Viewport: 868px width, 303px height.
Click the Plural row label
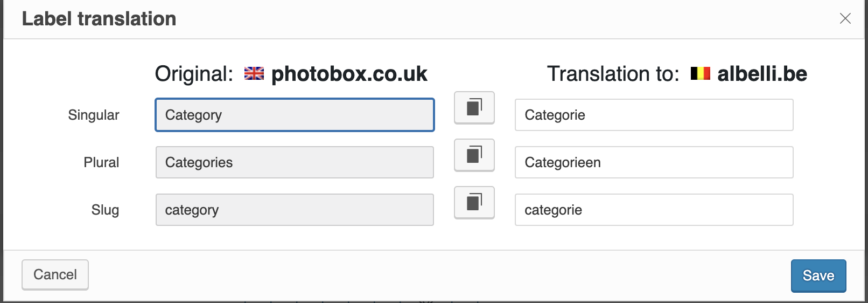click(x=101, y=162)
